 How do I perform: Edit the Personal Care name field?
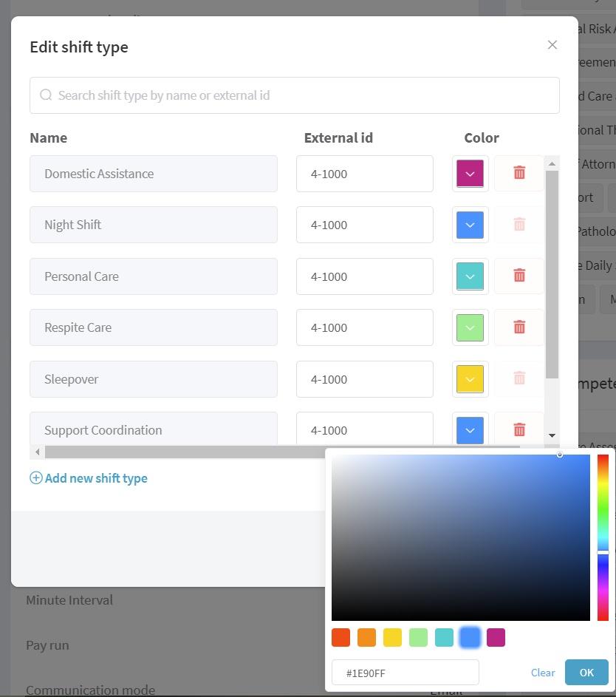click(153, 276)
